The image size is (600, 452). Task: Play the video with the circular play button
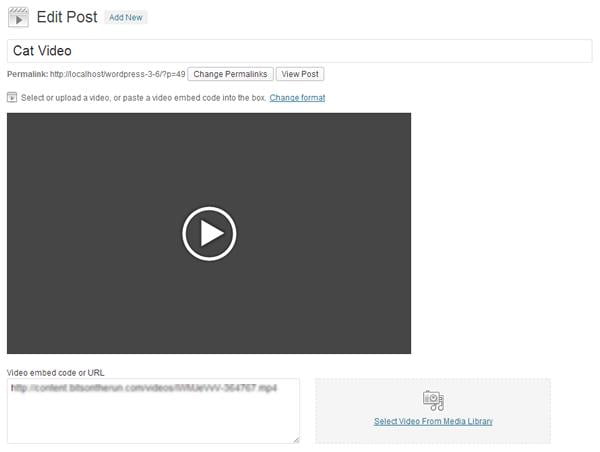coord(209,233)
